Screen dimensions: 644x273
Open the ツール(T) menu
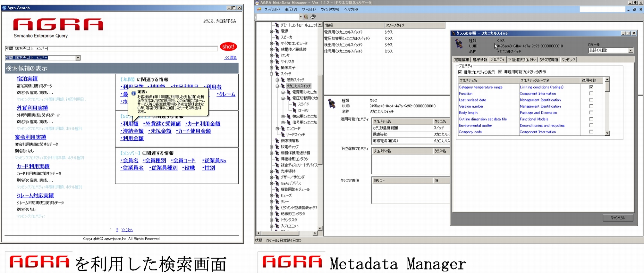point(309,9)
